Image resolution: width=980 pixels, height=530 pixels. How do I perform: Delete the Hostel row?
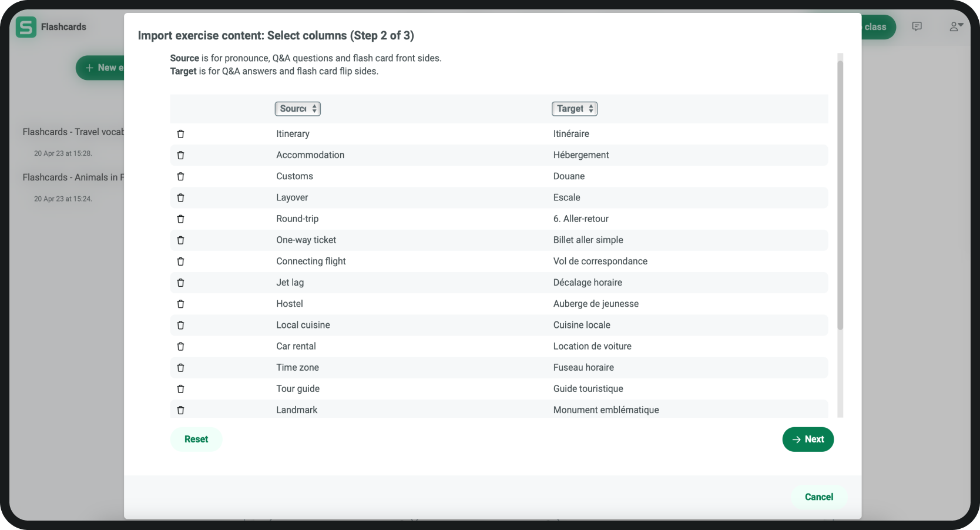coord(180,304)
